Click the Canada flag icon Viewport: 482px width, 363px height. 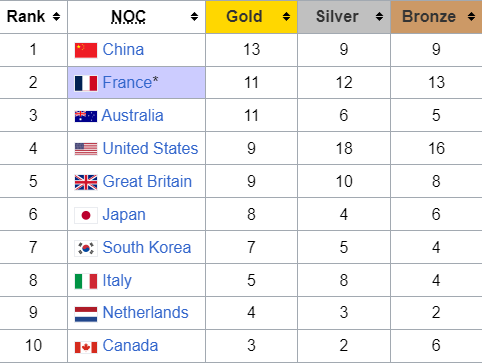(x=86, y=347)
